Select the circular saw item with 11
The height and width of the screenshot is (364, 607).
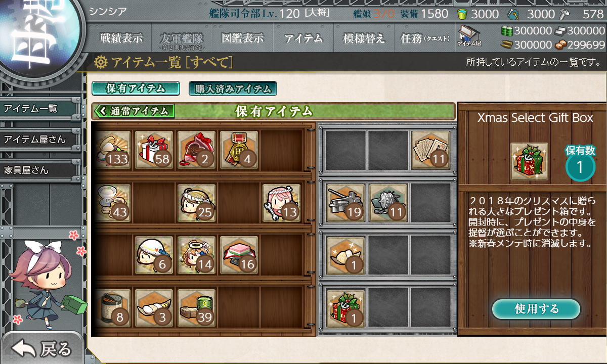pyautogui.click(x=388, y=202)
